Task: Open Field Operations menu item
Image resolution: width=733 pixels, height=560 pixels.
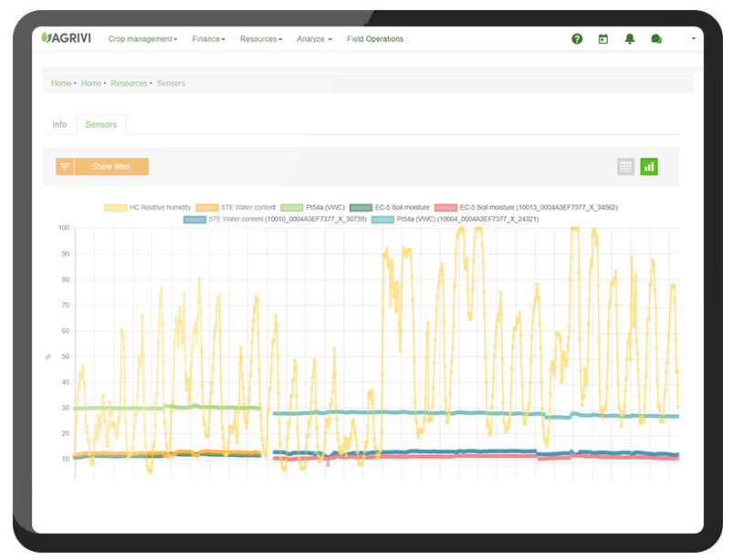Action: click(375, 39)
